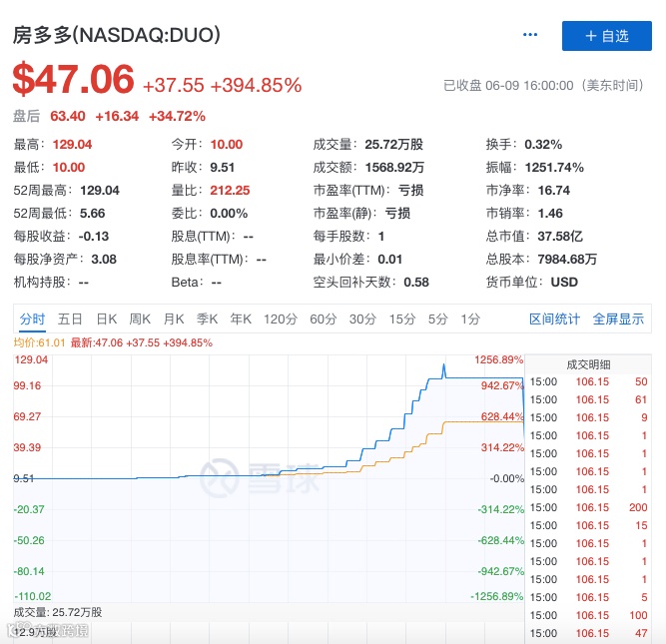Select the 1分 chart tab

coord(470,320)
